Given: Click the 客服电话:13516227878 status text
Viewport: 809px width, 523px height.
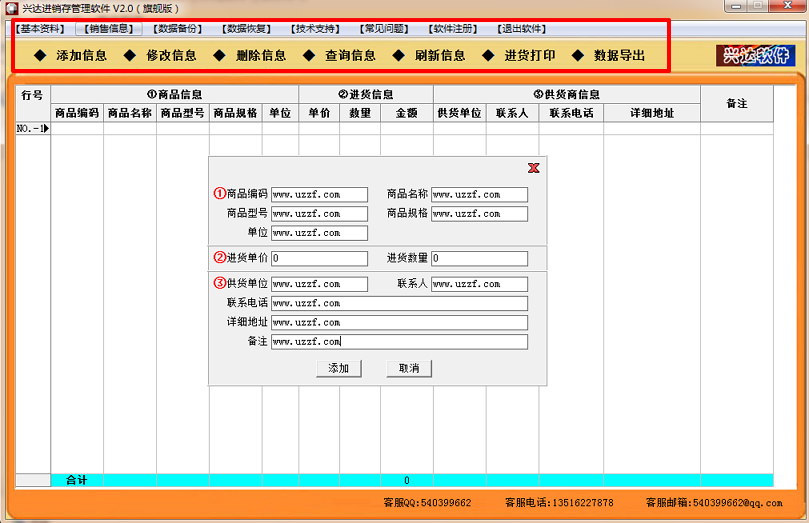Looking at the screenshot, I should (x=559, y=502).
